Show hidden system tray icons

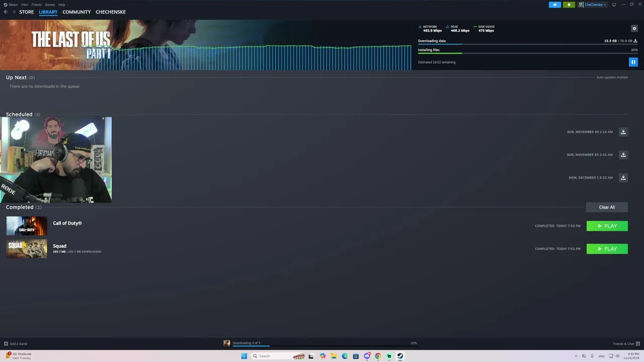pos(576,356)
